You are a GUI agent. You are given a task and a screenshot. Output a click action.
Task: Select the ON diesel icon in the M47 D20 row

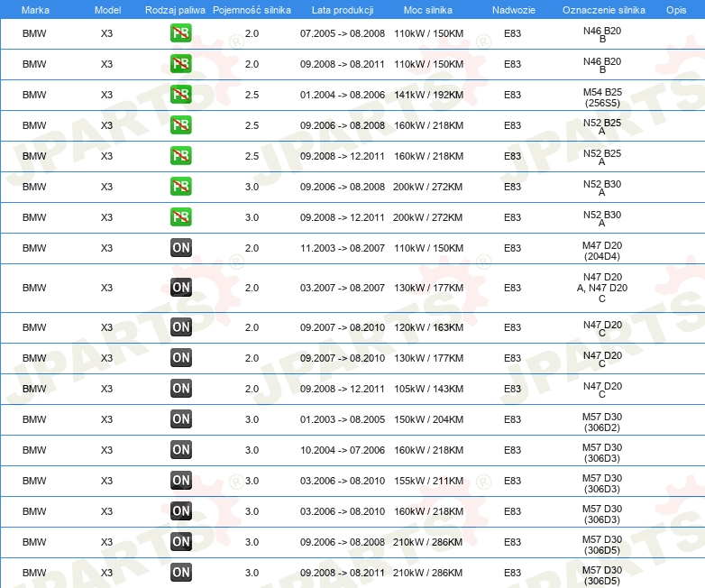[x=181, y=248]
